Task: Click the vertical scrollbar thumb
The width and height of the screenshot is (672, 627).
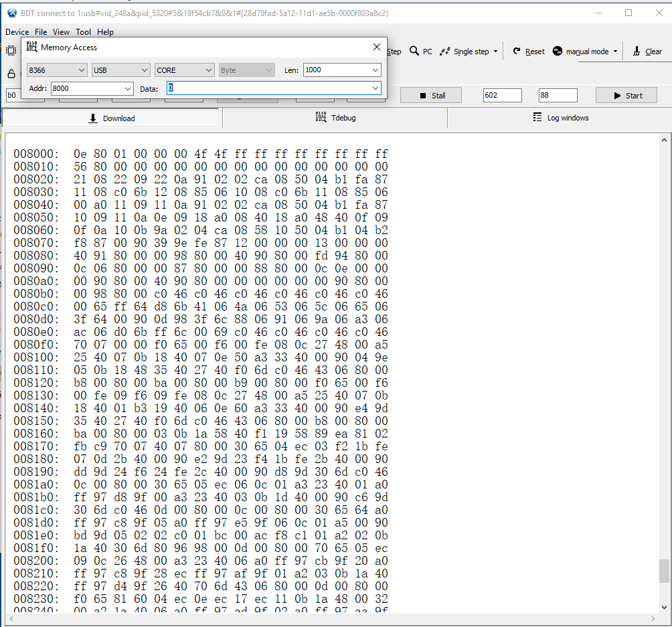Action: (664, 571)
